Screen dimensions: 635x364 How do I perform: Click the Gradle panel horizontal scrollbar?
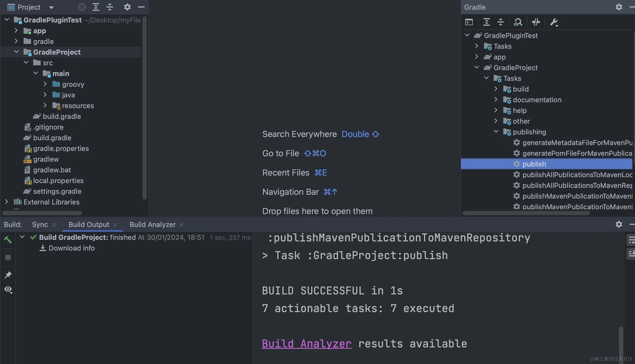point(526,213)
